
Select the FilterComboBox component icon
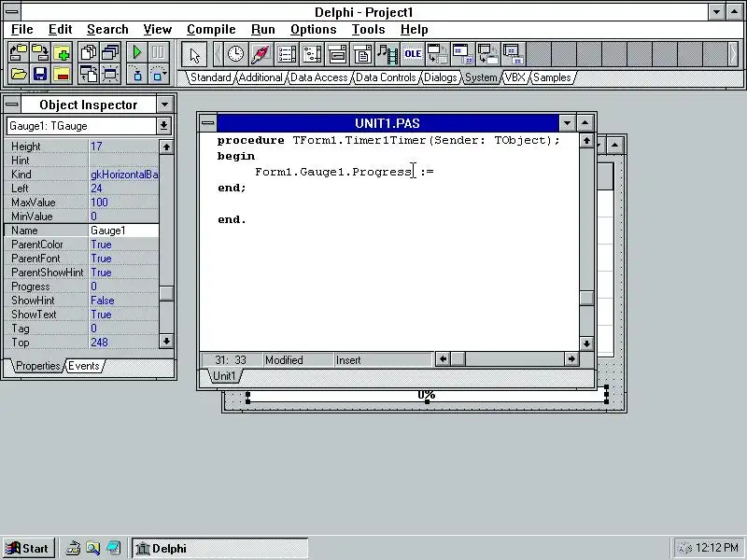coord(362,54)
